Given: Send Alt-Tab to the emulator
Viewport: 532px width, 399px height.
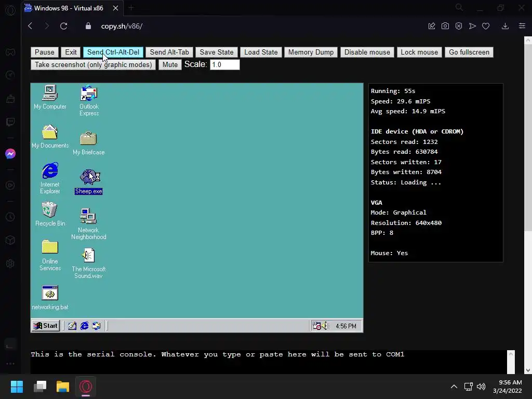Looking at the screenshot, I should point(169,52).
